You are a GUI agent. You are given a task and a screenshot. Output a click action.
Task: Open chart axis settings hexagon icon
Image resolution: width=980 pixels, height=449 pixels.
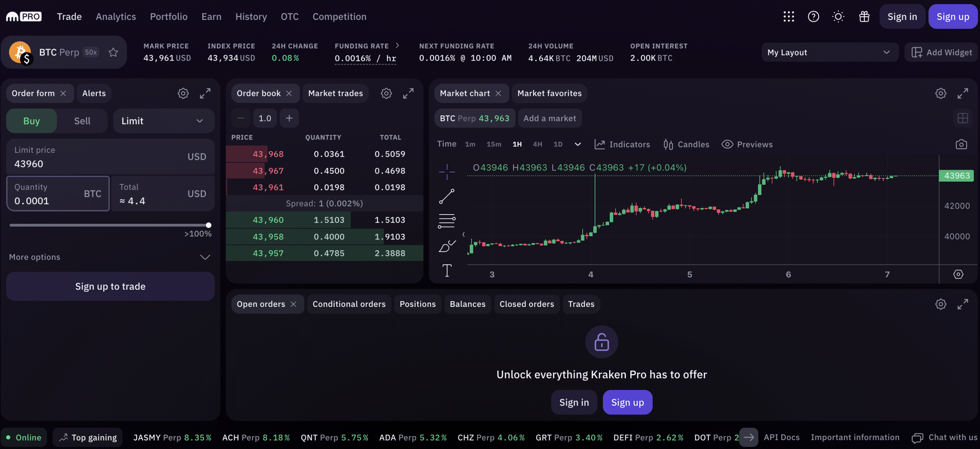point(958,274)
